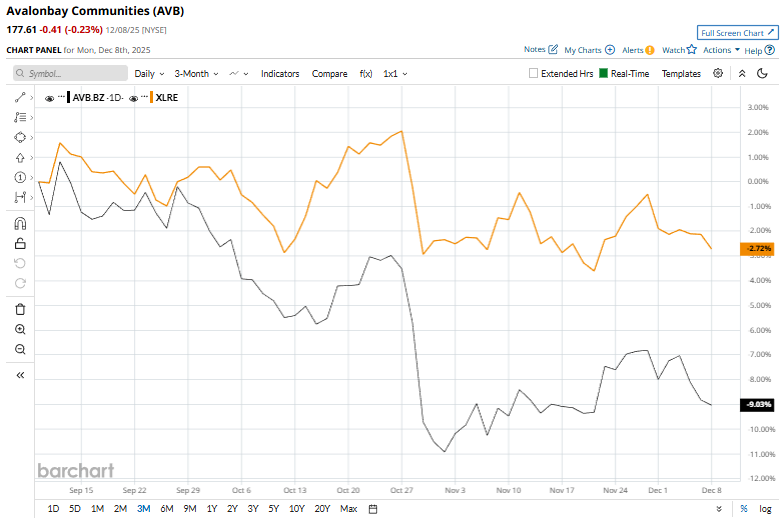Open the Templates menu
The height and width of the screenshot is (525, 781).
(681, 74)
